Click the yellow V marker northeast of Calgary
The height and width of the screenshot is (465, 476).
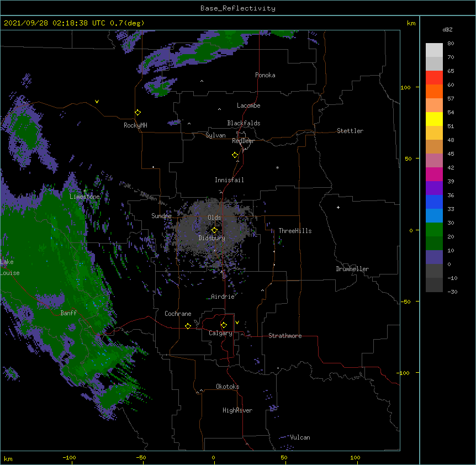tap(237, 323)
